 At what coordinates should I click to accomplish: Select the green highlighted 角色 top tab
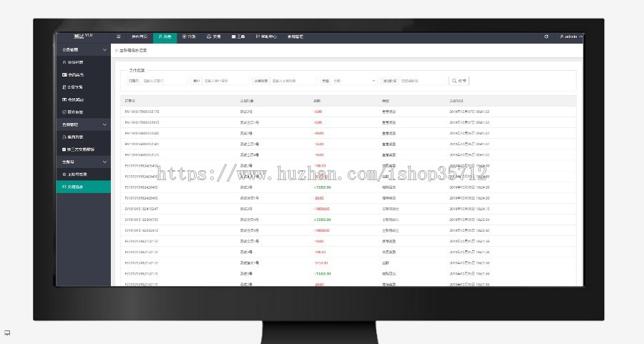click(x=165, y=37)
